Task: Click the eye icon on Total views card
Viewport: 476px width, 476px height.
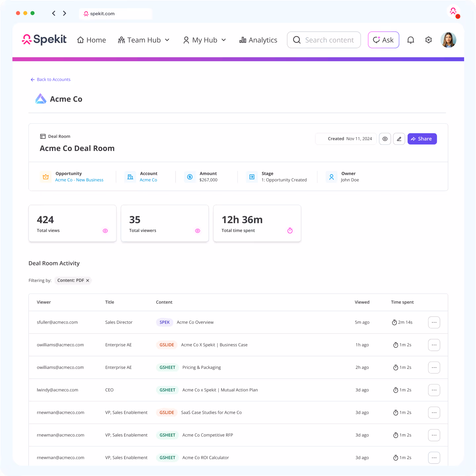Action: (x=105, y=231)
